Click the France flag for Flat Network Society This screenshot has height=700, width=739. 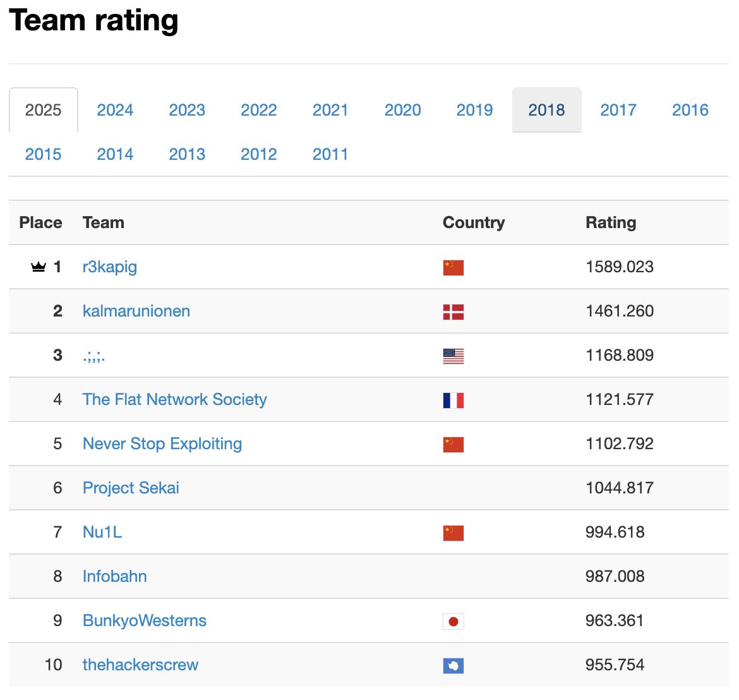tap(454, 400)
